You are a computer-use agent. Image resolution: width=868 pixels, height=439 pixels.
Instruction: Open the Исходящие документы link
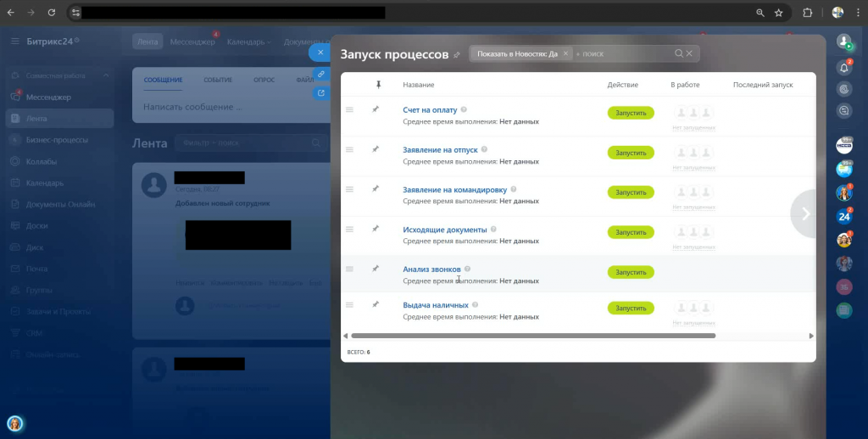pos(444,229)
